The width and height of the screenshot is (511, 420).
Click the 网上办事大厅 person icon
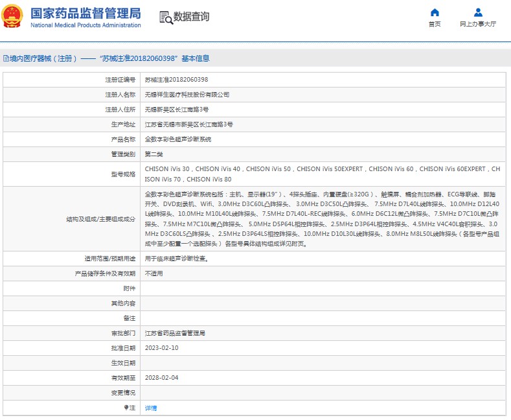point(478,12)
